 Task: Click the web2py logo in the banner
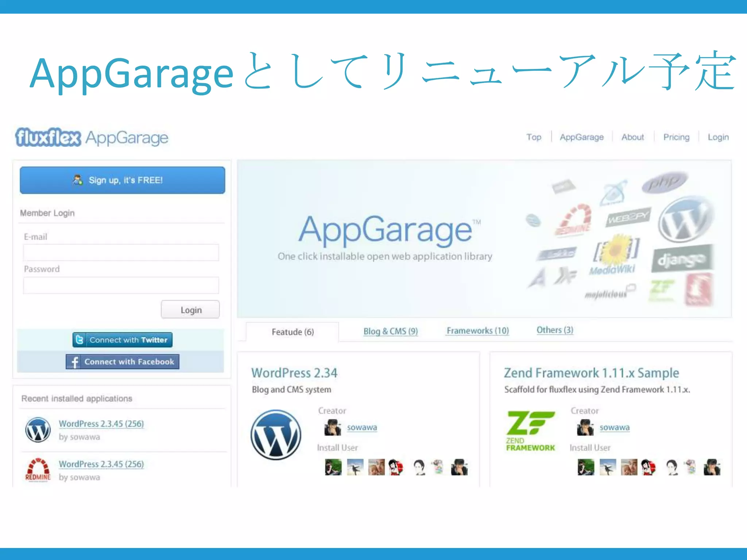628,218
